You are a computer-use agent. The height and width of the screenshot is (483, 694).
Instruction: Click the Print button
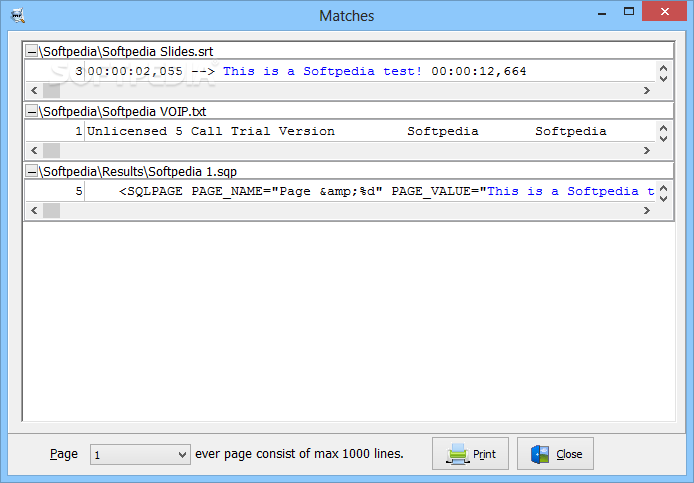[x=470, y=454]
